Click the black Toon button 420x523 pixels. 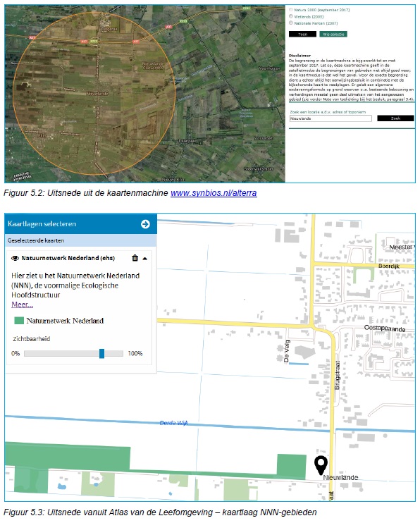(302, 34)
